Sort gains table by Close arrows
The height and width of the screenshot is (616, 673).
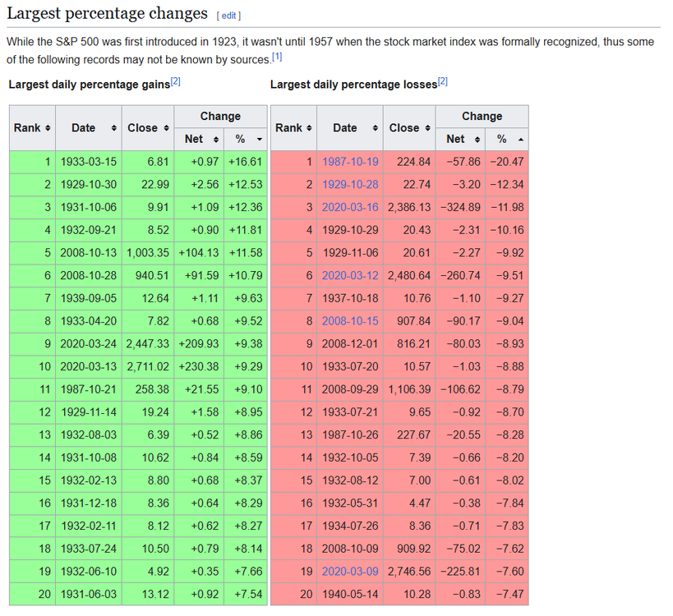point(166,128)
